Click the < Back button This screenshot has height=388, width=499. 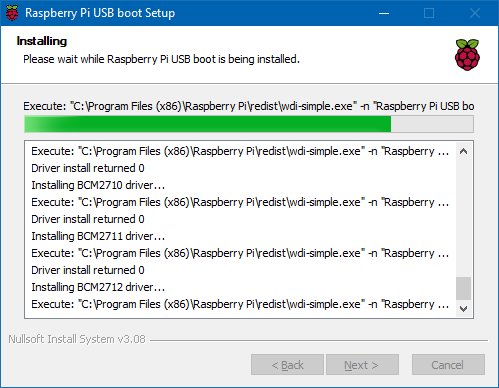(x=287, y=365)
